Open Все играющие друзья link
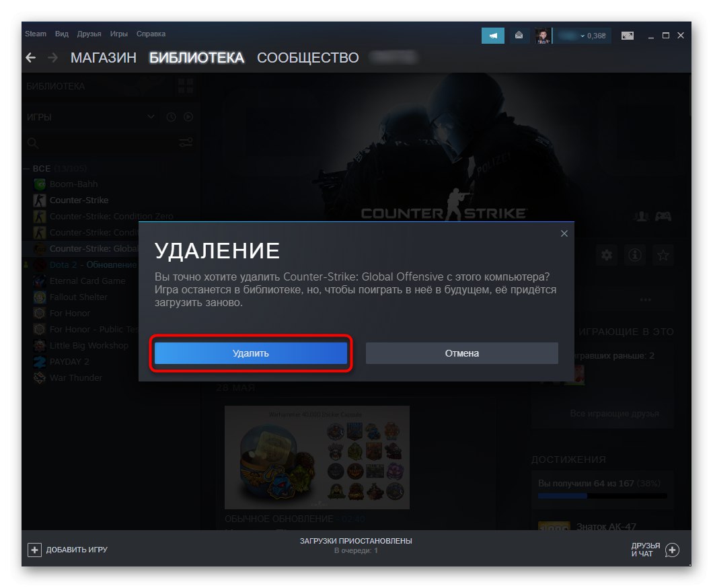The width and height of the screenshot is (713, 588). 614,414
